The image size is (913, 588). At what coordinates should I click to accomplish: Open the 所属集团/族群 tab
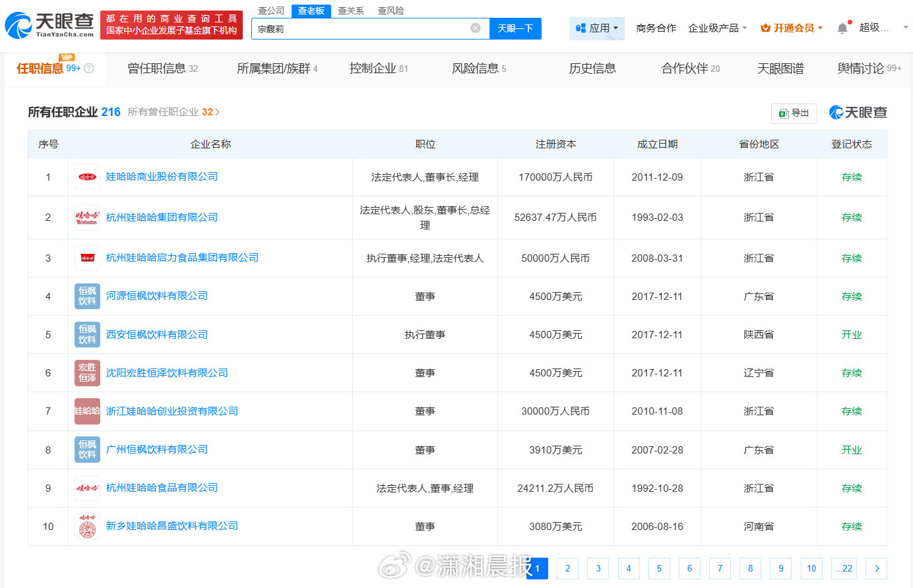277,68
